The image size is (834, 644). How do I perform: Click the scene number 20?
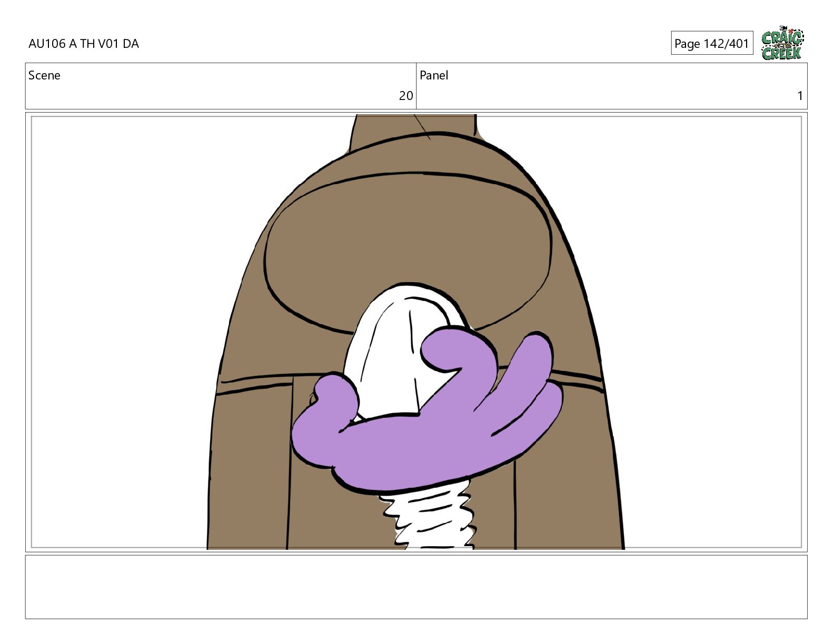(x=406, y=96)
